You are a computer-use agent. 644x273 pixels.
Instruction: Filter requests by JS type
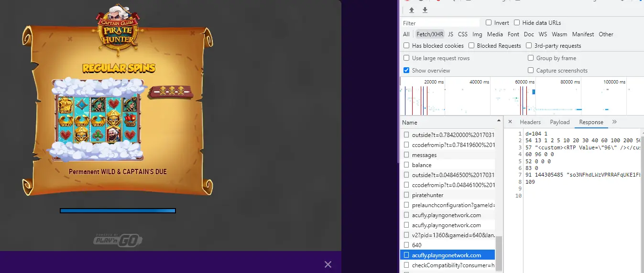450,34
